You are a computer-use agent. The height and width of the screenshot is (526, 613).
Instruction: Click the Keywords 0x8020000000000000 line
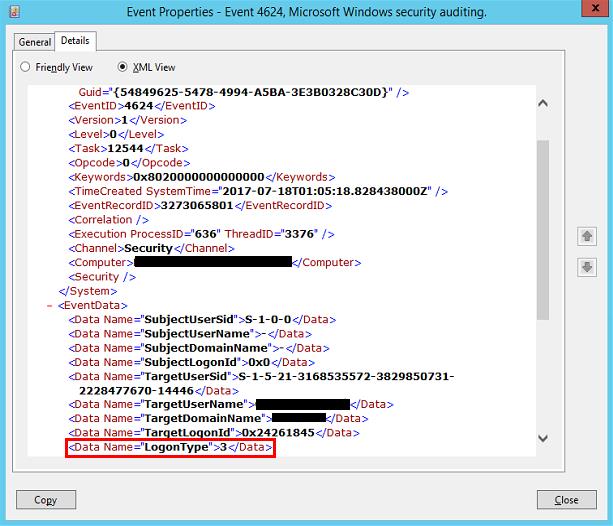[x=202, y=177]
